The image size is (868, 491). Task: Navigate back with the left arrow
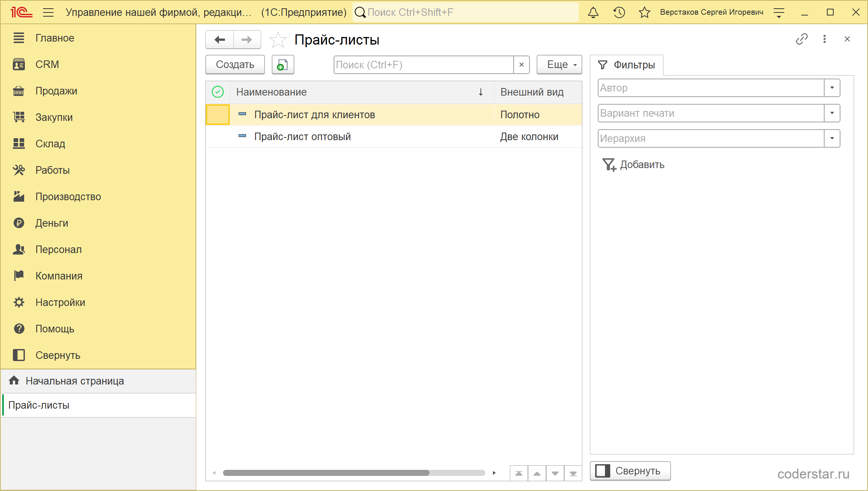click(220, 40)
